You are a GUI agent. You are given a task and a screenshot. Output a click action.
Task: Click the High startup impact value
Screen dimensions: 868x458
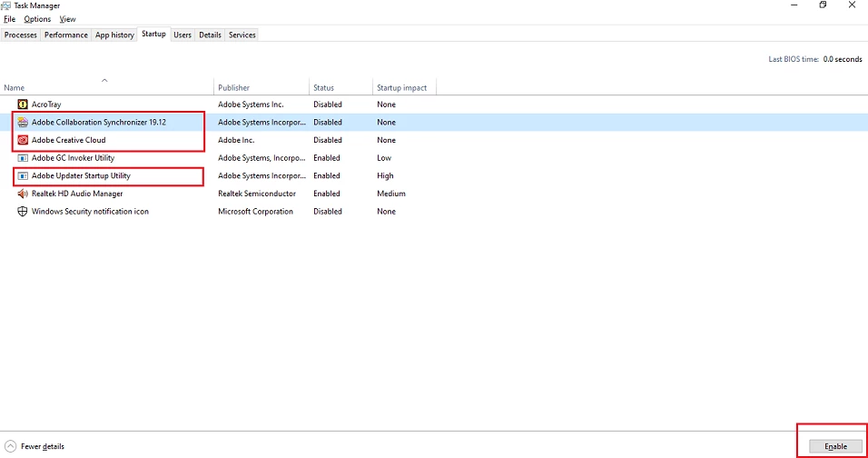[385, 175]
